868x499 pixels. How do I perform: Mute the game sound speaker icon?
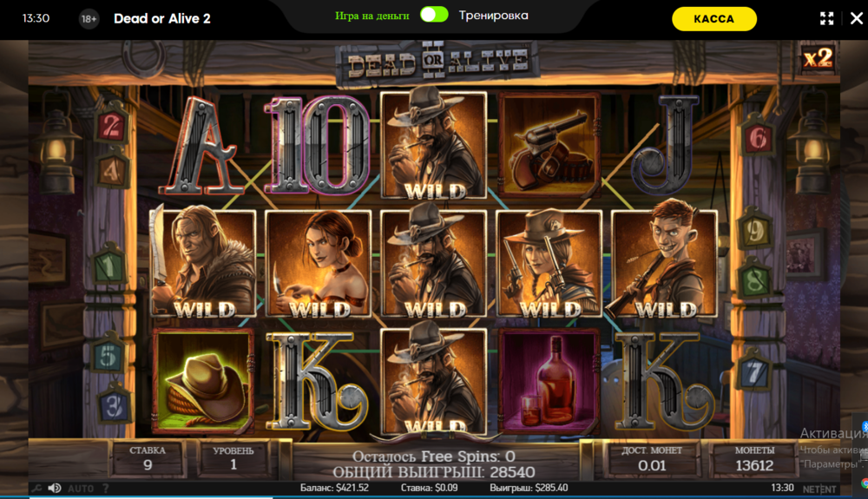pyautogui.click(x=54, y=488)
